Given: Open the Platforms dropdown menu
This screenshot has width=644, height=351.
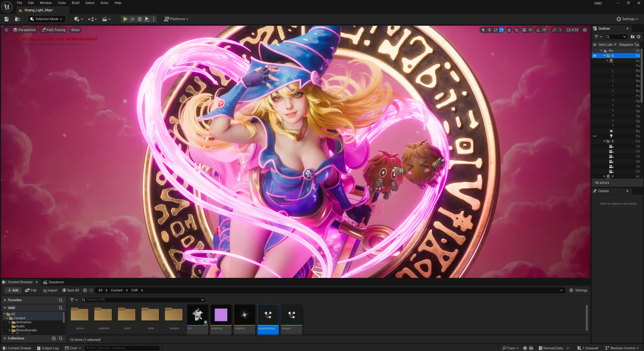Looking at the screenshot, I should (176, 19).
